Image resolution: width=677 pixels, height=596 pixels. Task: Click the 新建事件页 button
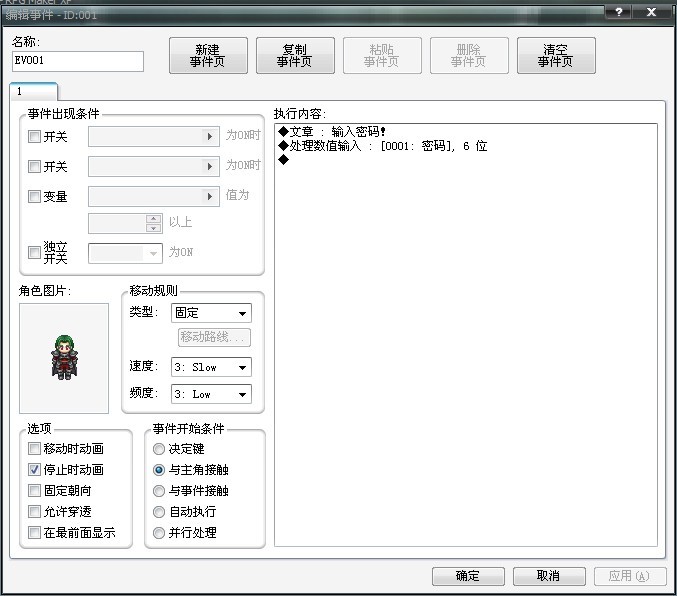pos(208,55)
